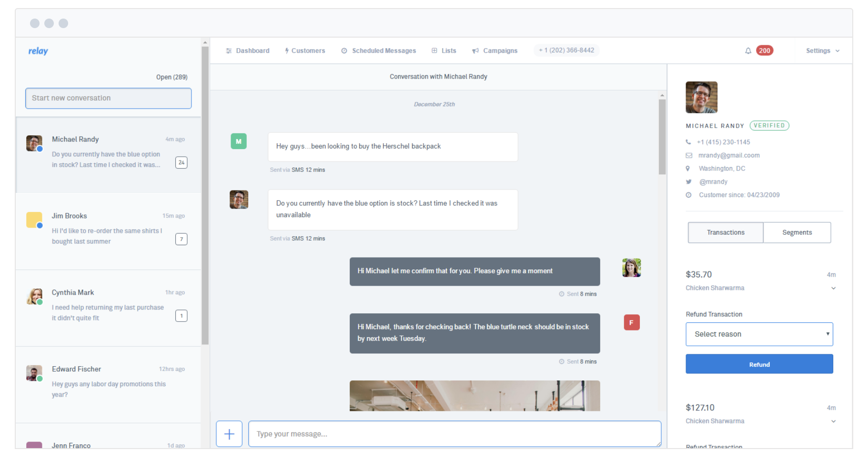Click the unread count badge 24 on Michael Randy
868x460 pixels.
click(182, 162)
